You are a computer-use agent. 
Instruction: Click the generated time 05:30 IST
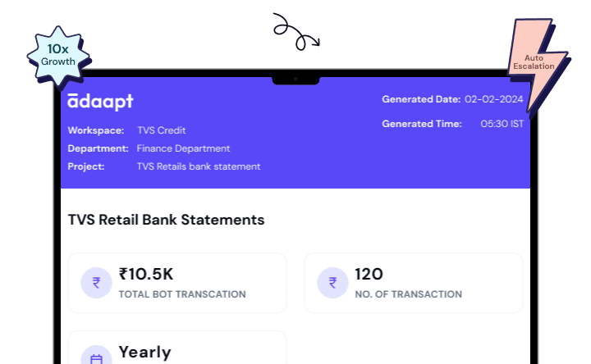[502, 124]
